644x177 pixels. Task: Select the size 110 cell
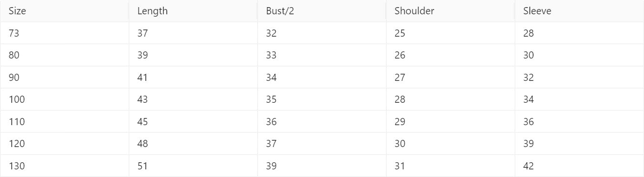64,122
